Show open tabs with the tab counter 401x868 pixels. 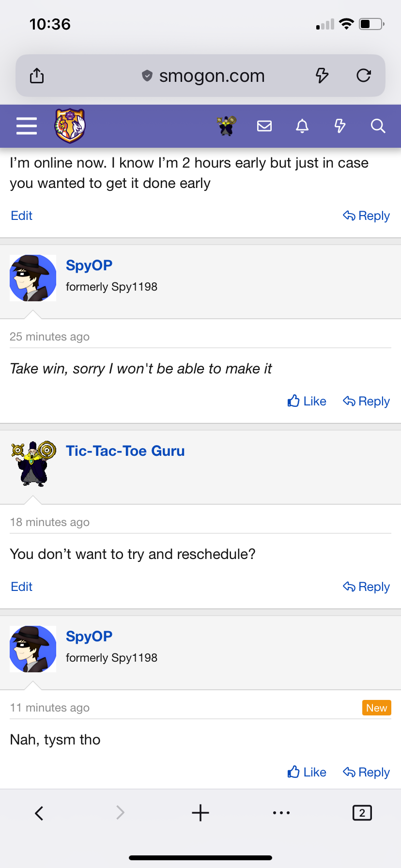click(362, 813)
